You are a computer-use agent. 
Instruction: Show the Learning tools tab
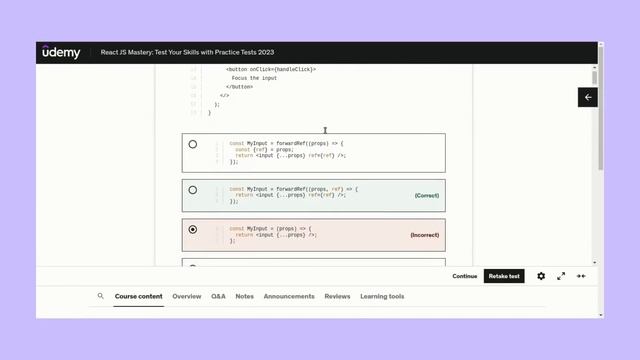coord(382,296)
